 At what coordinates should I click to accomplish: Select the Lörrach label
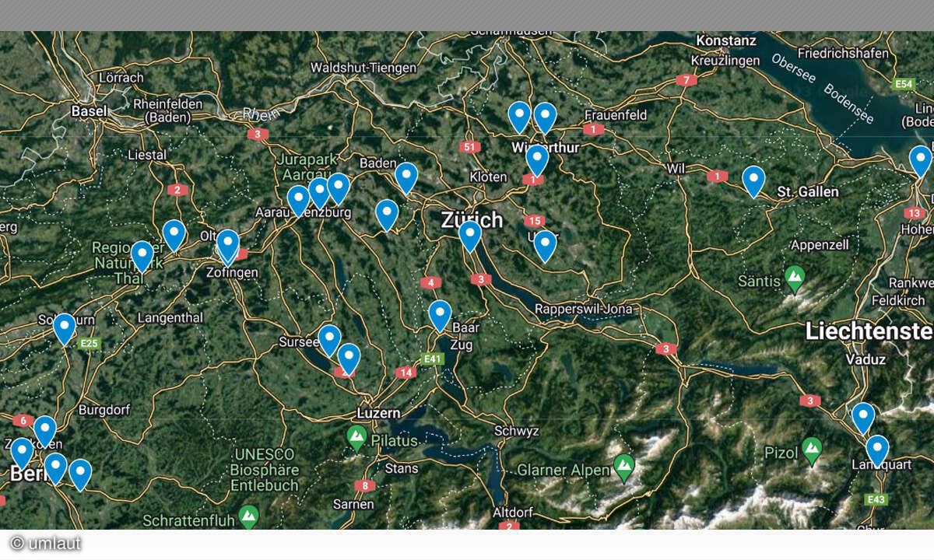coord(121,78)
